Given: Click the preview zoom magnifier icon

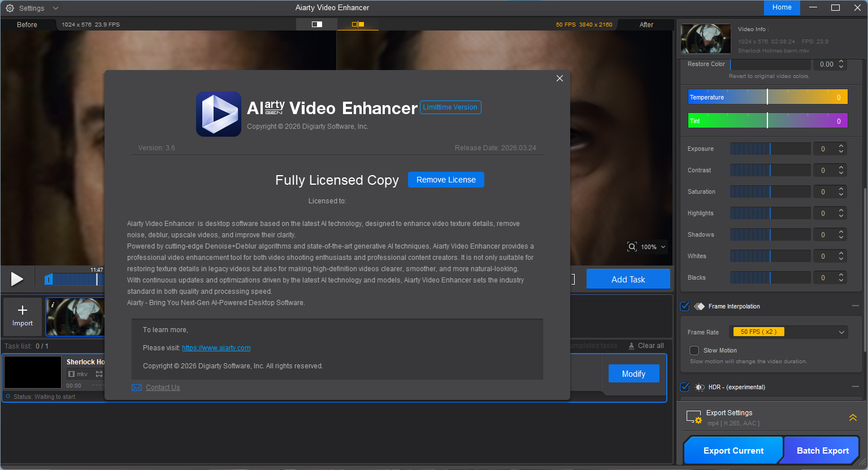Looking at the screenshot, I should click(632, 247).
